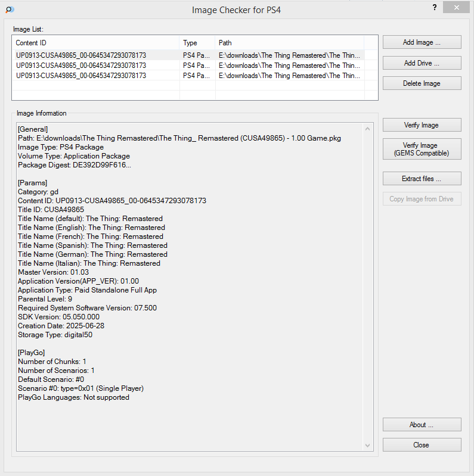Image resolution: width=474 pixels, height=476 pixels.
Task: Select the 'SDK Version: 05.050.000' line
Action: pyautogui.click(x=58, y=317)
